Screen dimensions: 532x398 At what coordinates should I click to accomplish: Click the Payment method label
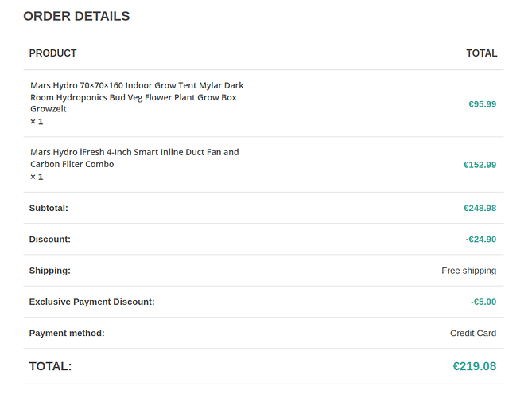pos(67,333)
